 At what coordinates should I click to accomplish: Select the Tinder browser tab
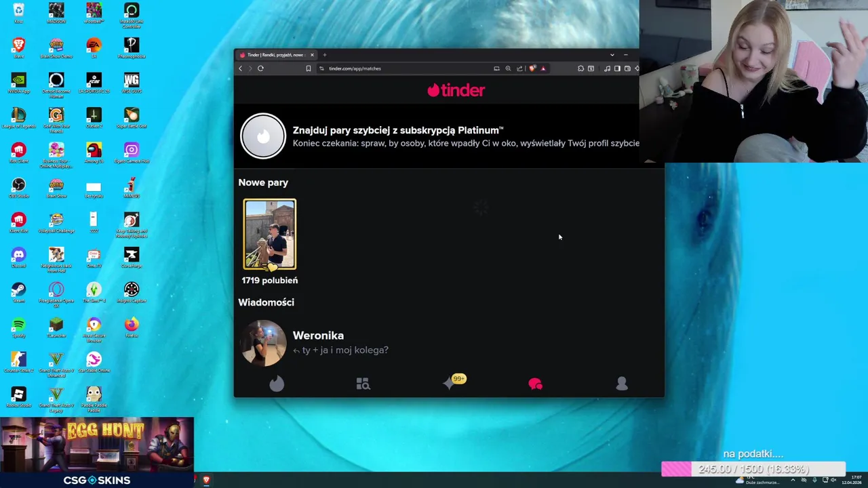(x=277, y=55)
